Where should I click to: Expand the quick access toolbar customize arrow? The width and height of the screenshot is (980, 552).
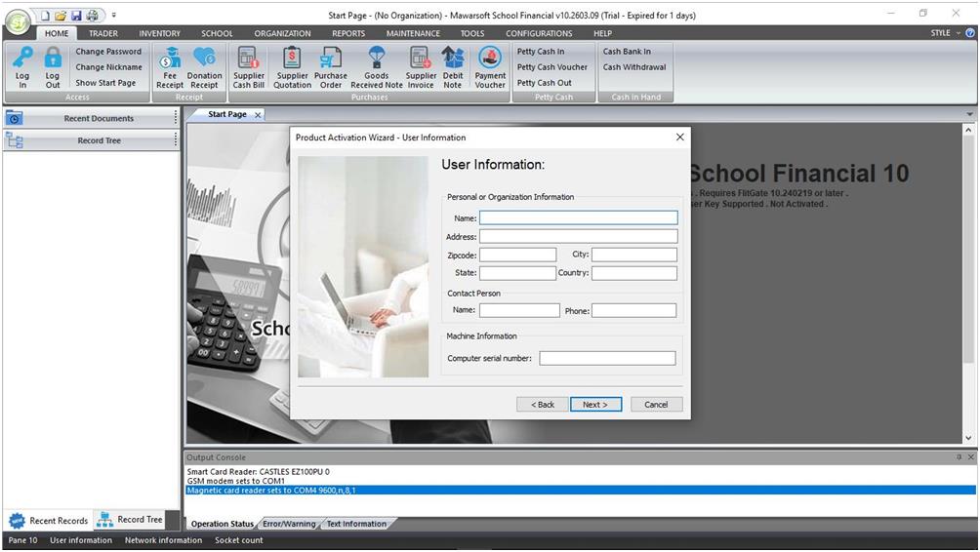click(113, 16)
